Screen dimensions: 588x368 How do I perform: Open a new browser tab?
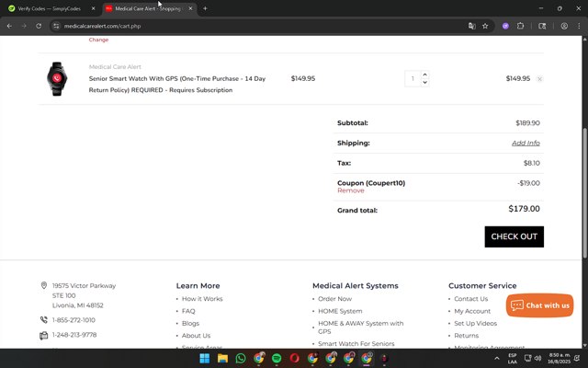pos(205,8)
